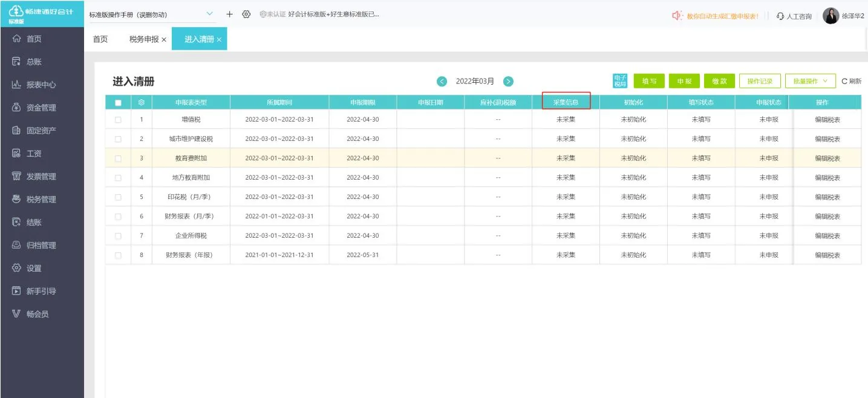The width and height of the screenshot is (868, 398).
Task: Switch to the 税务申报 tab
Action: 144,39
